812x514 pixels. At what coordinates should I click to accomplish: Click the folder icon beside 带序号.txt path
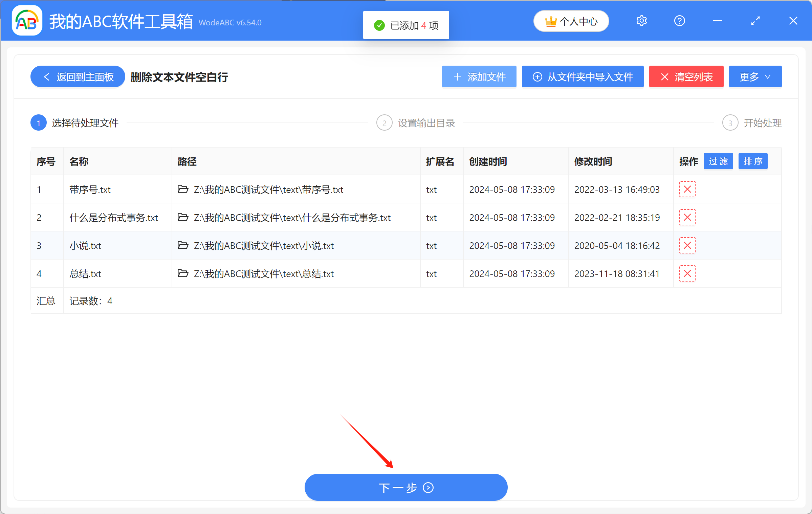pos(182,189)
